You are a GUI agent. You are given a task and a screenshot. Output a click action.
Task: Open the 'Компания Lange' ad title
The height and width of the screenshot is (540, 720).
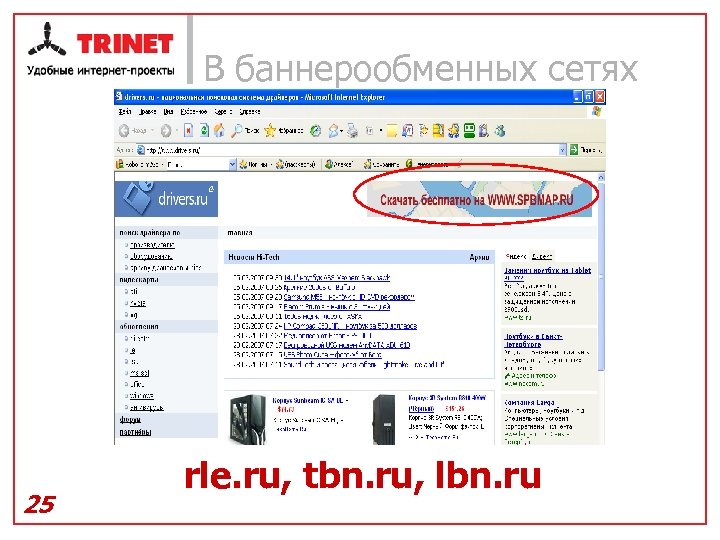pyautogui.click(x=529, y=403)
